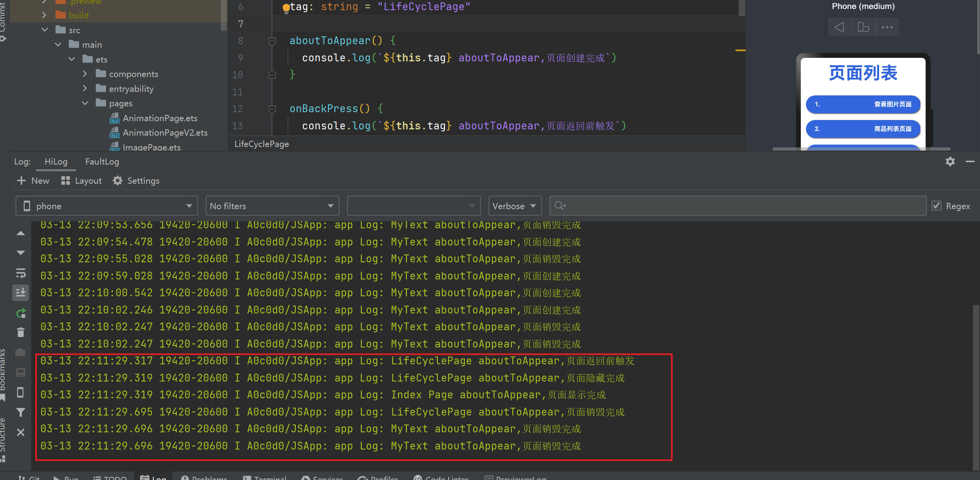Click previewer back arrow icon
This screenshot has width=980, height=480.
click(839, 27)
